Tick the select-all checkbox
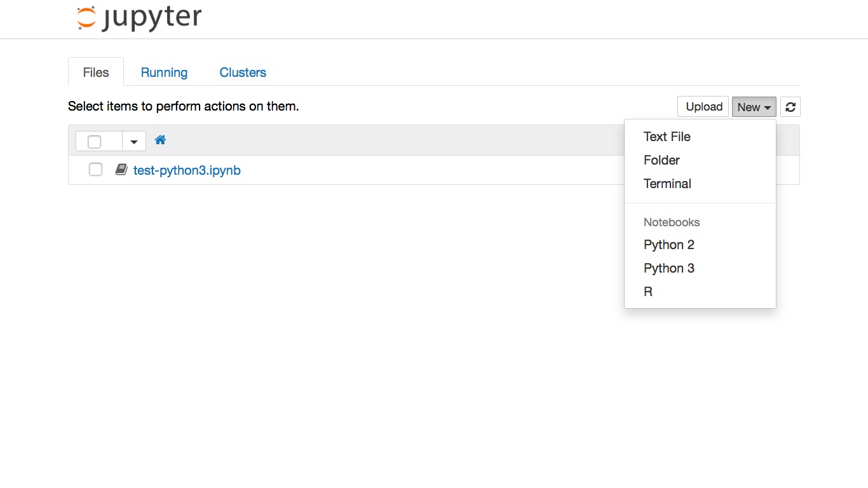The image size is (868, 488). (94, 141)
